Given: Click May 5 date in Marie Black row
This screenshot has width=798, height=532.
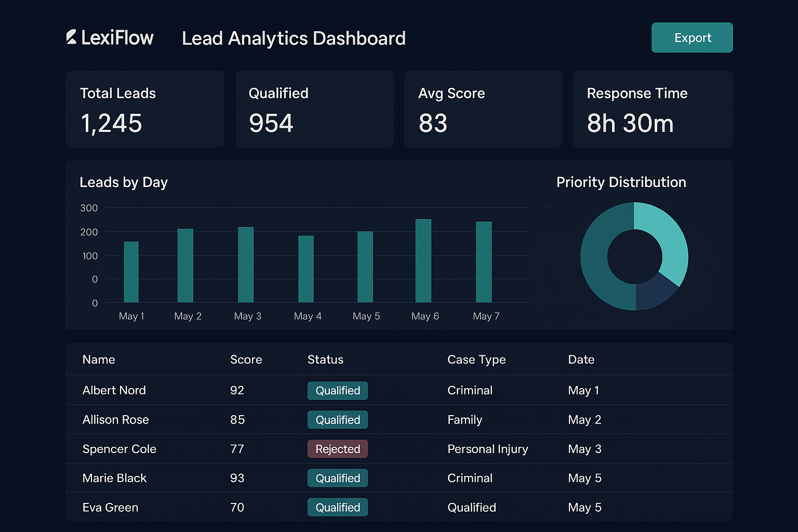Looking at the screenshot, I should click(584, 478).
